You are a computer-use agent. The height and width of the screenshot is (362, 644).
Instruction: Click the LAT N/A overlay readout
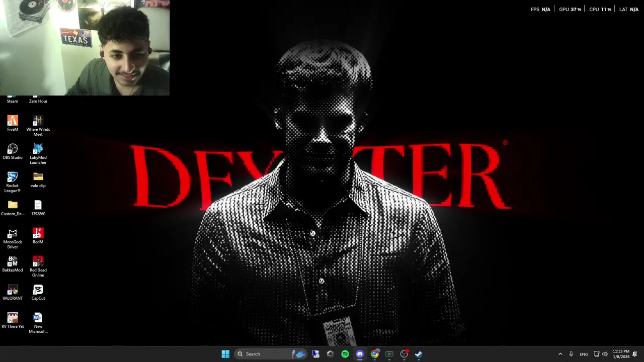pos(629,9)
